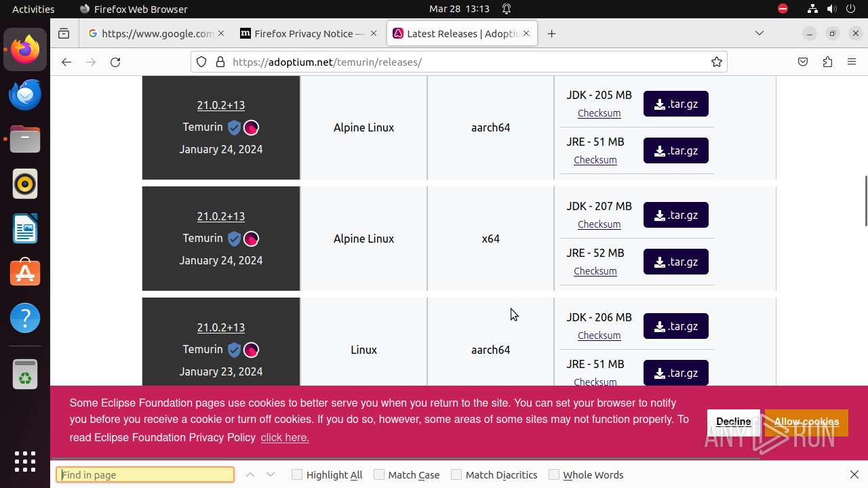Enable Highlight All checkbox
The image size is (868, 488).
297,474
